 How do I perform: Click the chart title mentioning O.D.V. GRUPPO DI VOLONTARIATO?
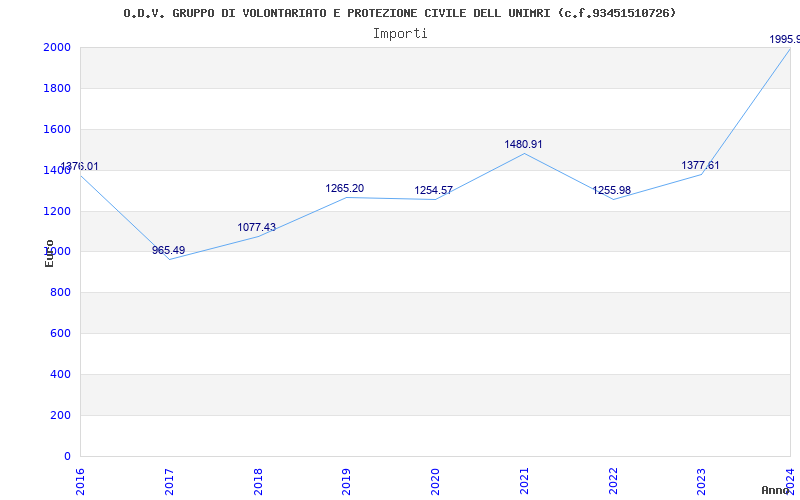[x=399, y=13]
